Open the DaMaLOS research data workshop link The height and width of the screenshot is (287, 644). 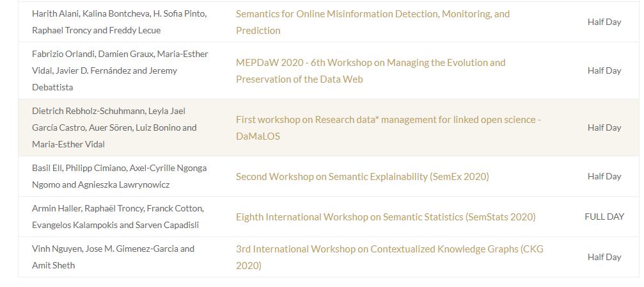tap(388, 120)
